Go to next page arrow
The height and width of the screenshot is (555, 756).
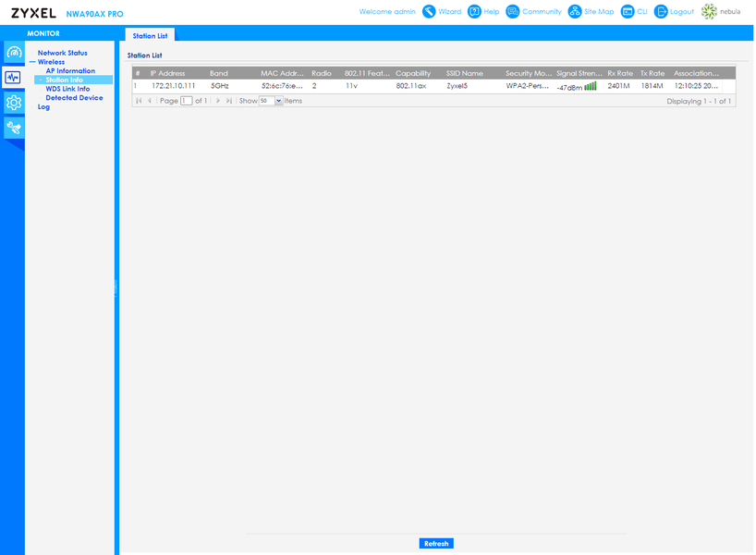[218, 101]
